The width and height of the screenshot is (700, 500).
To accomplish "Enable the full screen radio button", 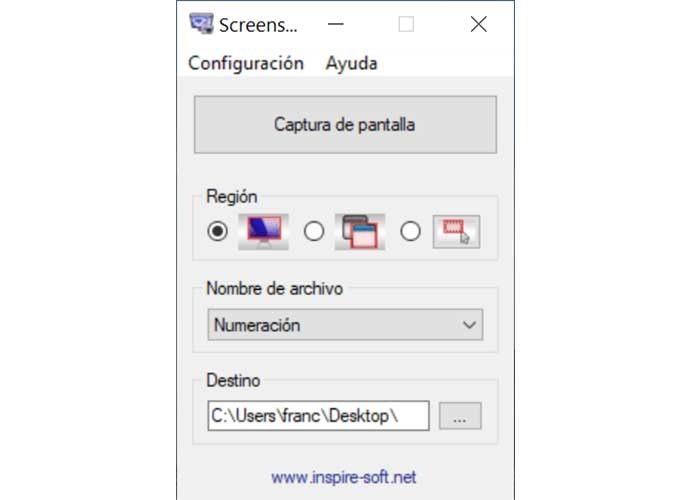I will (218, 231).
